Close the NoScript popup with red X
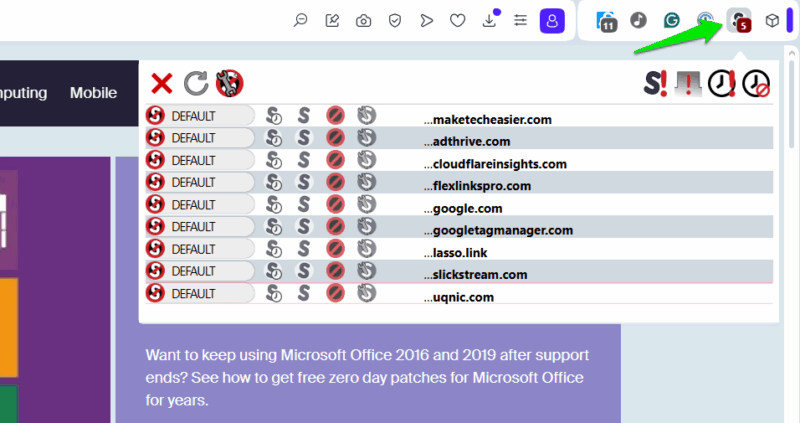Viewport: 800px width, 423px height. click(x=161, y=83)
